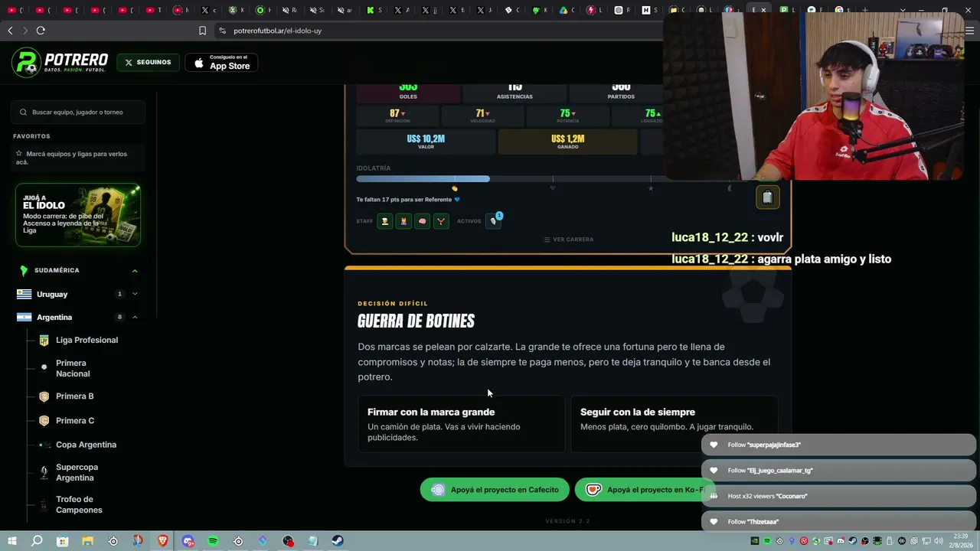Image resolution: width=980 pixels, height=551 pixels.
Task: Select the chef staff member icon
Action: click(385, 221)
